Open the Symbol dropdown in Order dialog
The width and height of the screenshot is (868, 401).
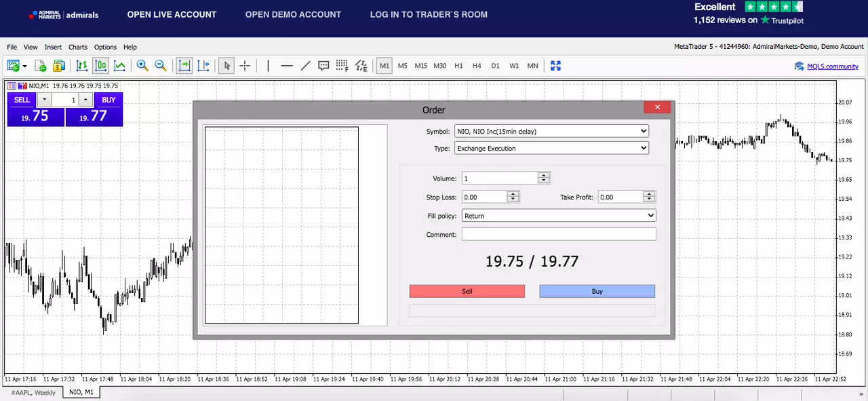coord(551,131)
